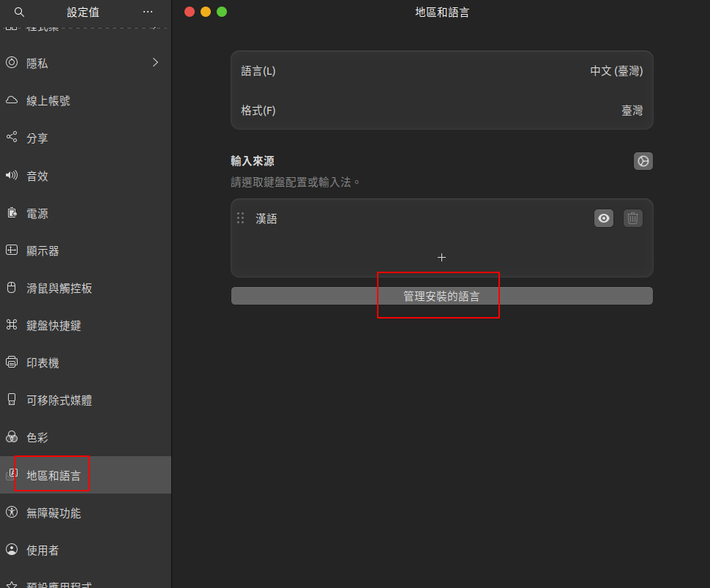This screenshot has height=588, width=710.
Task: Open 線上帳號 online accounts cloud icon
Action: pyautogui.click(x=12, y=100)
